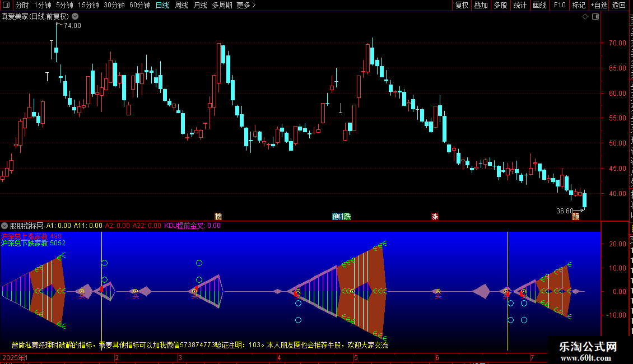The image size is (633, 364).
Task: Click month 7 marker on the time axis
Action: pos(532,357)
